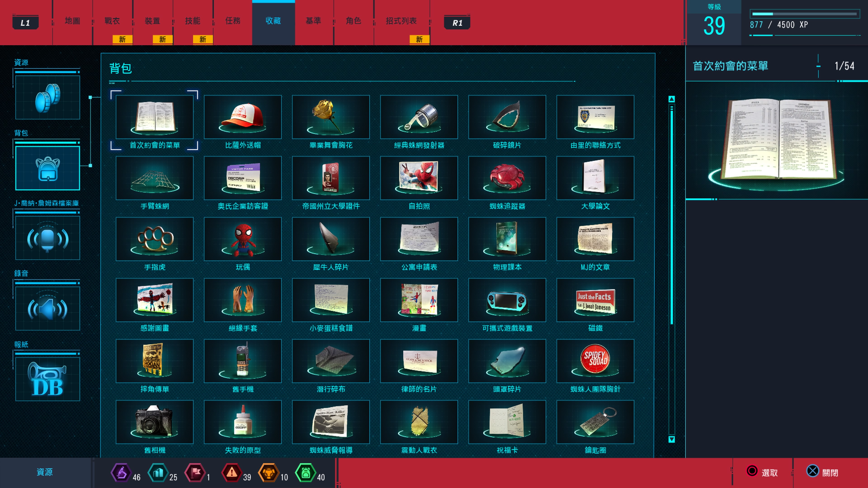
Task: Click the green backpack token icon
Action: (x=305, y=472)
